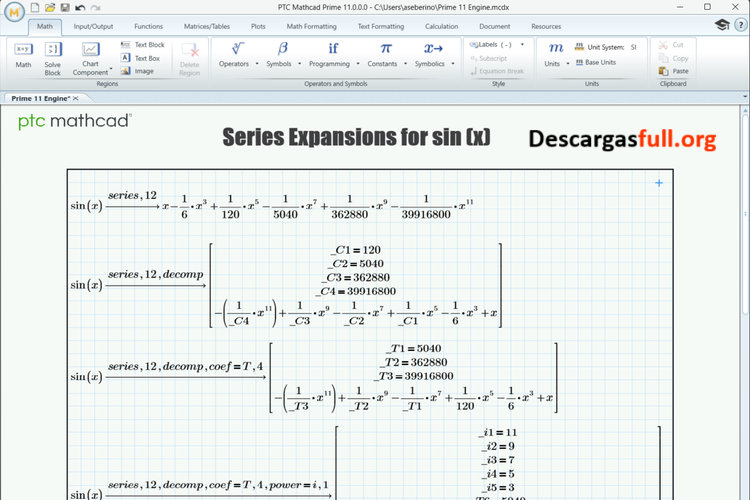The image size is (750, 500).
Task: Click the _C1=120 result line
Action: coord(355,250)
